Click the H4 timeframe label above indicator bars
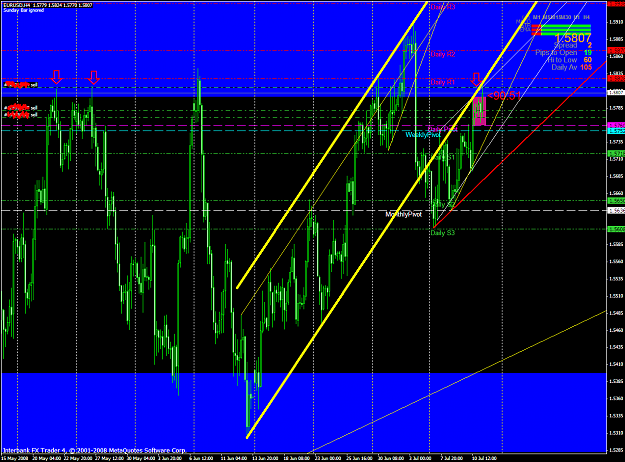Image resolution: width=625 pixels, height=462 pixels. point(586,18)
